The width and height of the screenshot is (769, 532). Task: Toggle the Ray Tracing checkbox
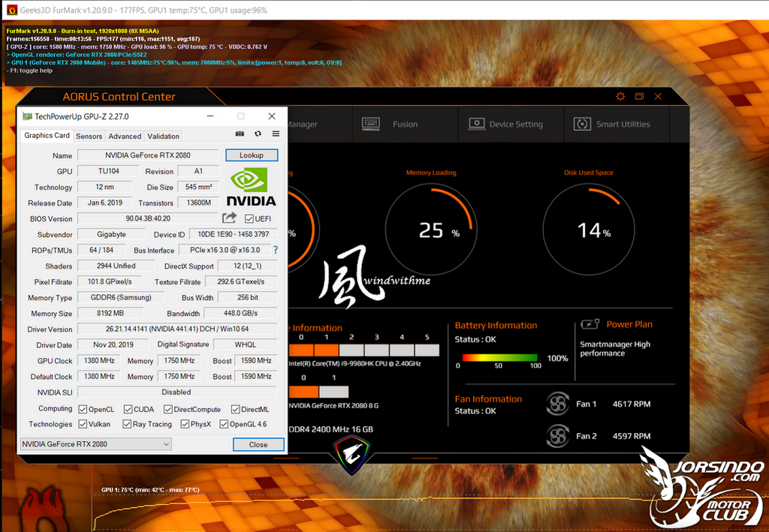click(127, 424)
